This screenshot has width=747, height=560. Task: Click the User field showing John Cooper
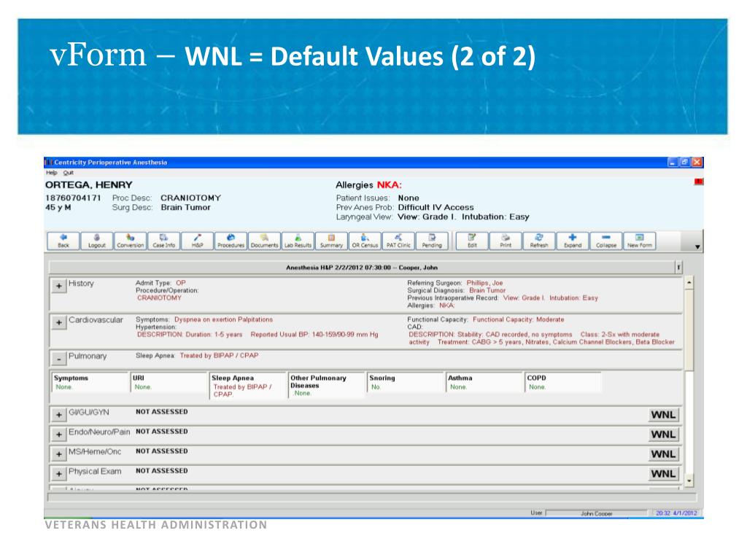pos(597,513)
